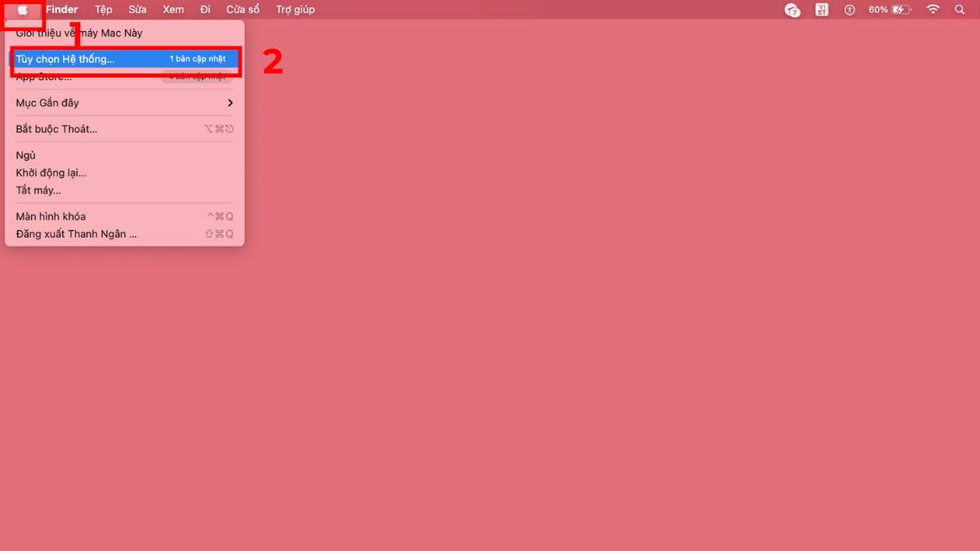
Task: Open the Finder menu
Action: (x=62, y=10)
